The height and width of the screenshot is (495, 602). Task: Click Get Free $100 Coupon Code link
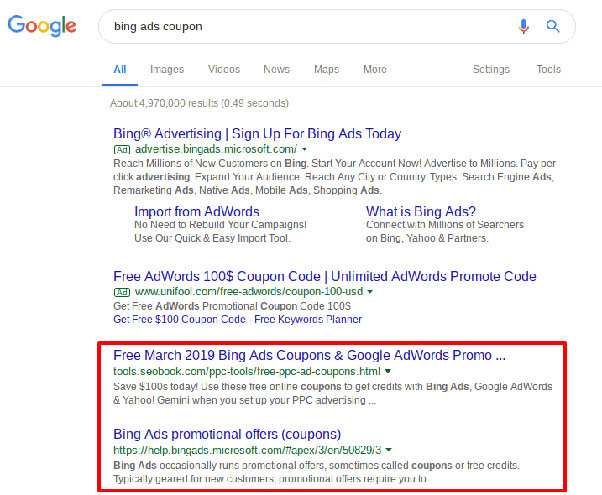[x=179, y=320]
